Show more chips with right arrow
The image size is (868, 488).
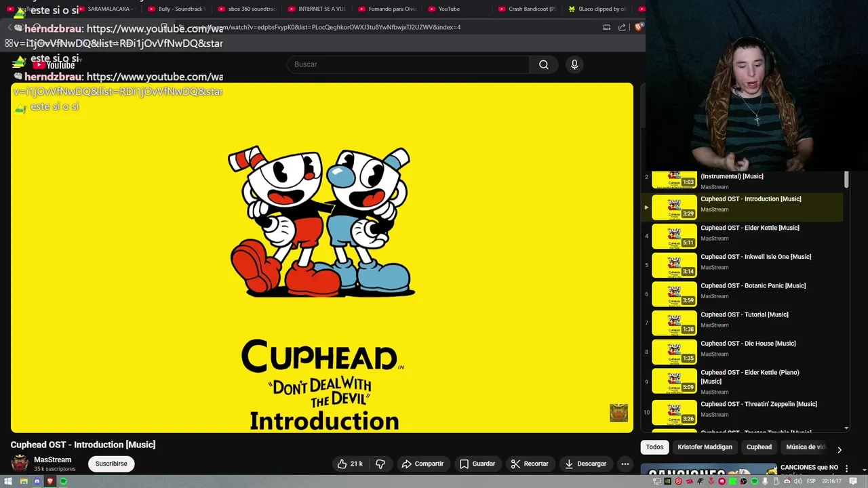click(x=840, y=449)
